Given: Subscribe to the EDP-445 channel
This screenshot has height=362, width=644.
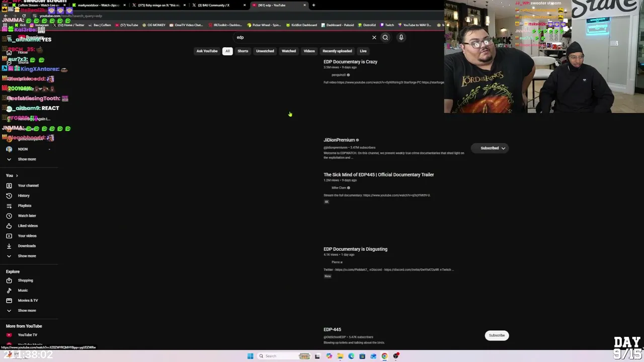Looking at the screenshot, I should [x=497, y=335].
